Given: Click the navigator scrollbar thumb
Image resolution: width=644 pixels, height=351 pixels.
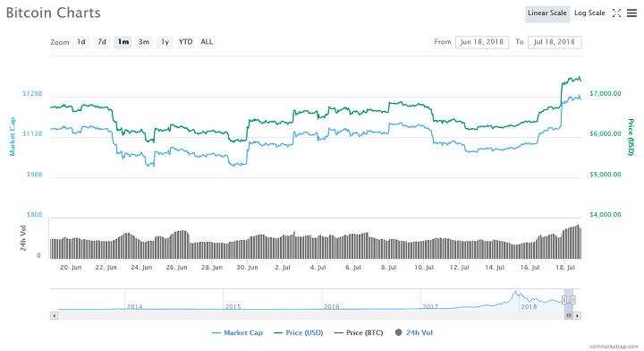Looking at the screenshot, I should 569,316.
